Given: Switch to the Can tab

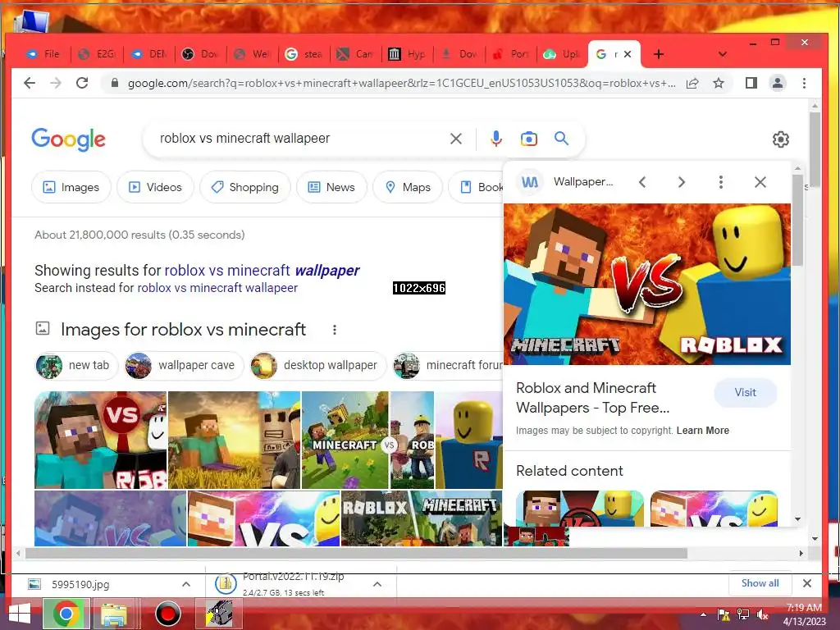Looking at the screenshot, I should (356, 54).
